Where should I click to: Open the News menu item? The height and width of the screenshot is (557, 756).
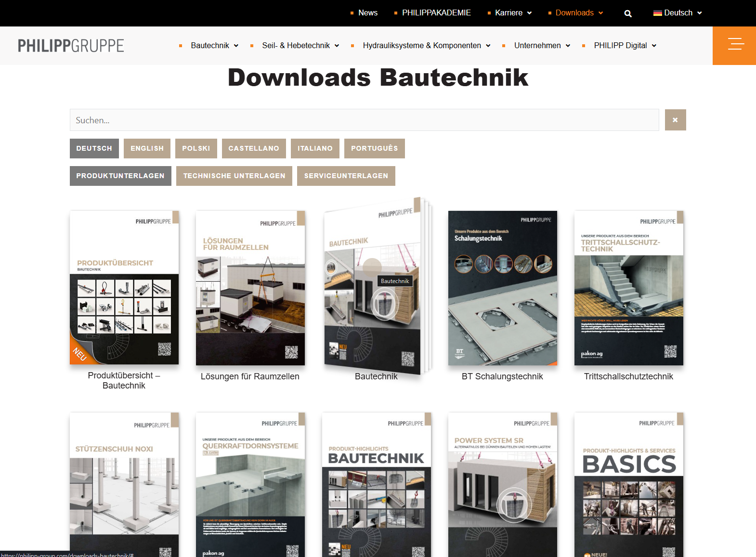click(367, 13)
